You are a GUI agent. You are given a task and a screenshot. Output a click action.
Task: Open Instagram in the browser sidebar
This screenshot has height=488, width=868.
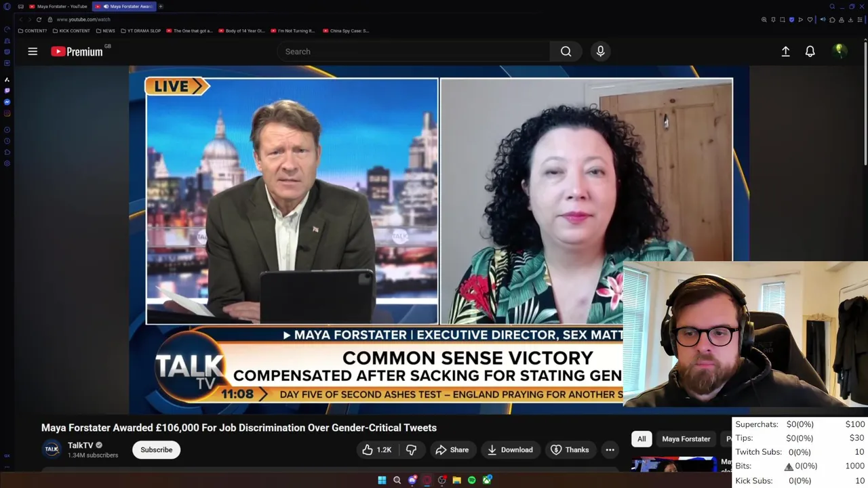[7, 113]
